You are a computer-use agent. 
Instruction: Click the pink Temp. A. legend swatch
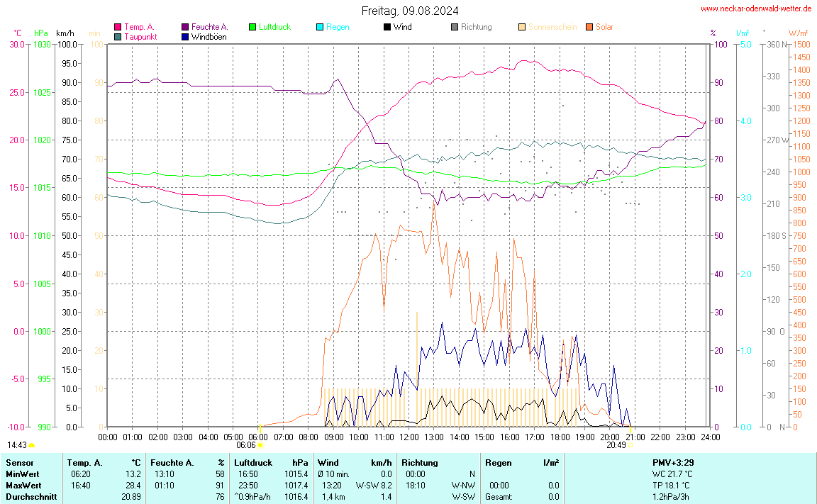click(118, 27)
